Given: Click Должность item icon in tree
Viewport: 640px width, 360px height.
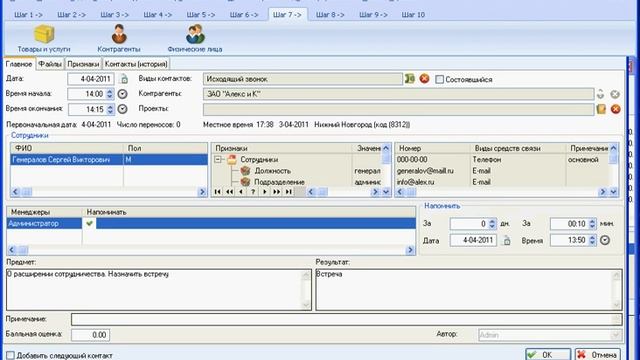Looking at the screenshot, I should (245, 171).
